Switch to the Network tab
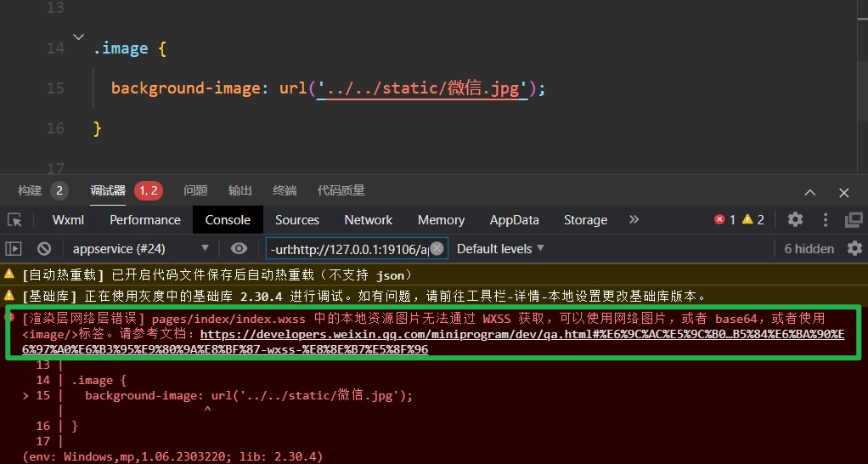 tap(368, 220)
